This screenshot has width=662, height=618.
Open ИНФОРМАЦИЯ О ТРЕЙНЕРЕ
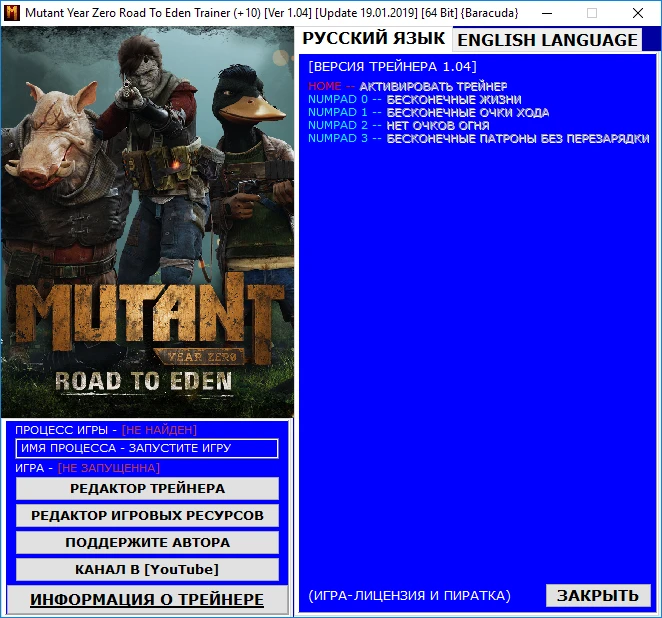pyautogui.click(x=147, y=599)
